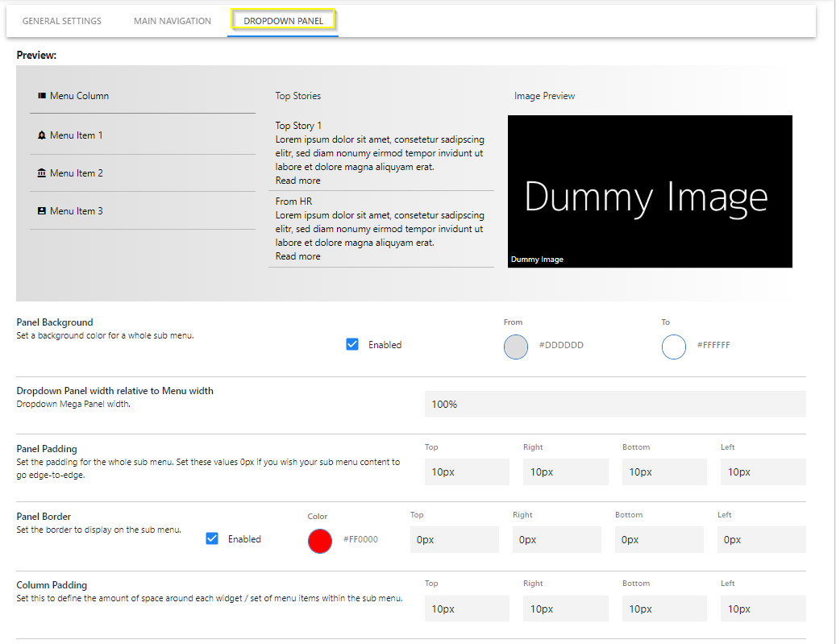Click Panel Border Top width field

(x=454, y=539)
